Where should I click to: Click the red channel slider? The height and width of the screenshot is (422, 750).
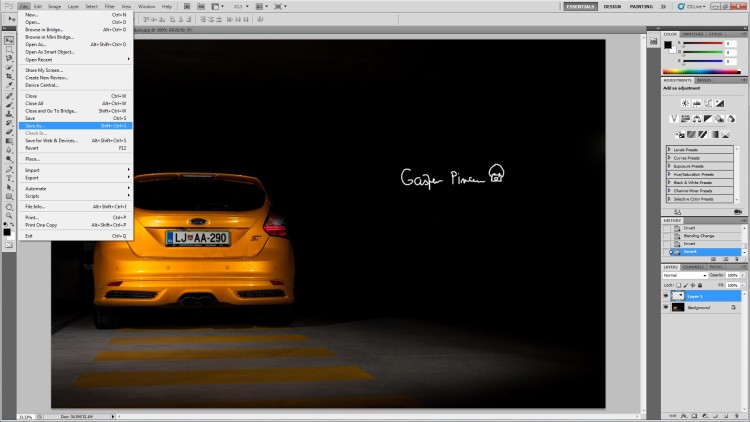click(703, 44)
